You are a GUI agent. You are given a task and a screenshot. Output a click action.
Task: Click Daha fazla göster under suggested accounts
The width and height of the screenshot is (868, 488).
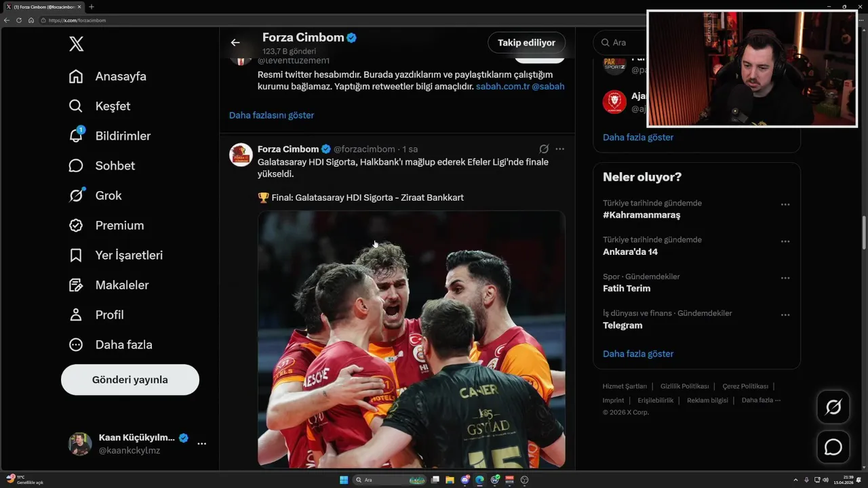point(638,138)
